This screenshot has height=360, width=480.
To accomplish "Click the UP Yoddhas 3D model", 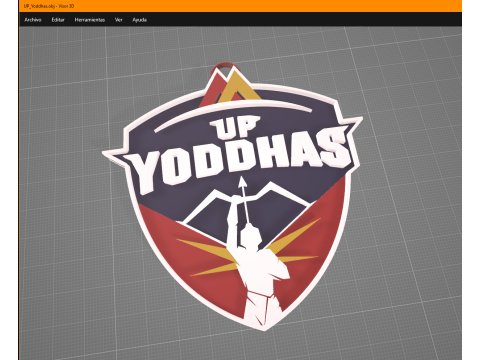I will [233, 197].
